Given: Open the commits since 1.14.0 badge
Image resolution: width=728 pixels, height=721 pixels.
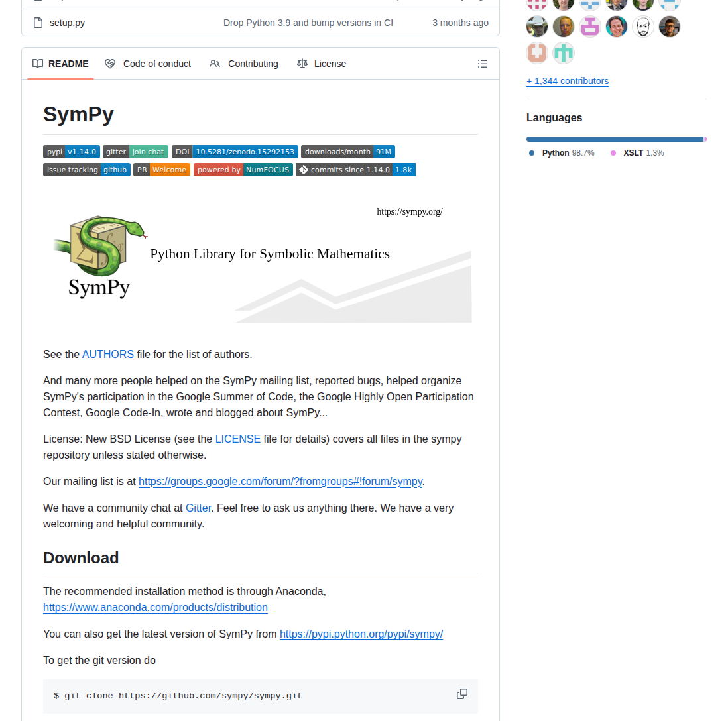Looking at the screenshot, I should pyautogui.click(x=355, y=169).
